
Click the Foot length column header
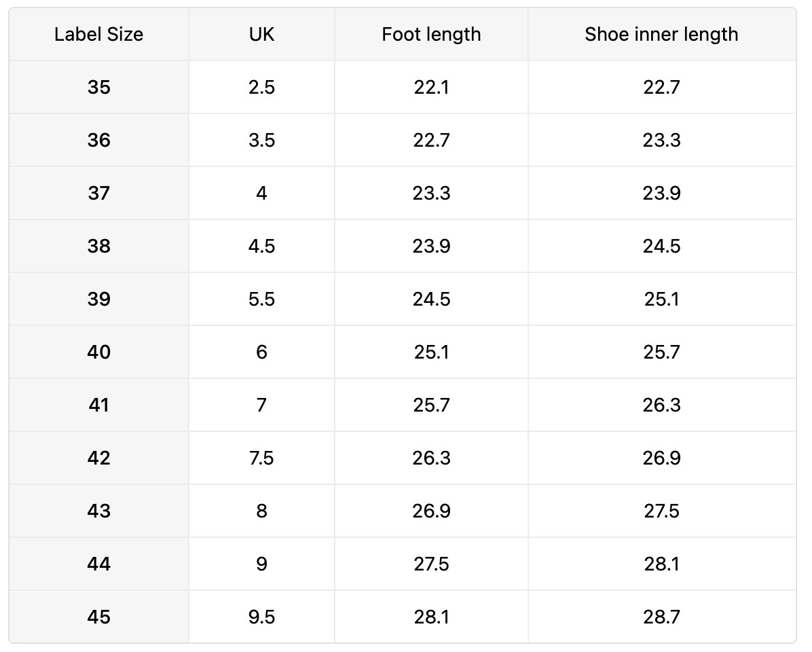[x=431, y=34]
